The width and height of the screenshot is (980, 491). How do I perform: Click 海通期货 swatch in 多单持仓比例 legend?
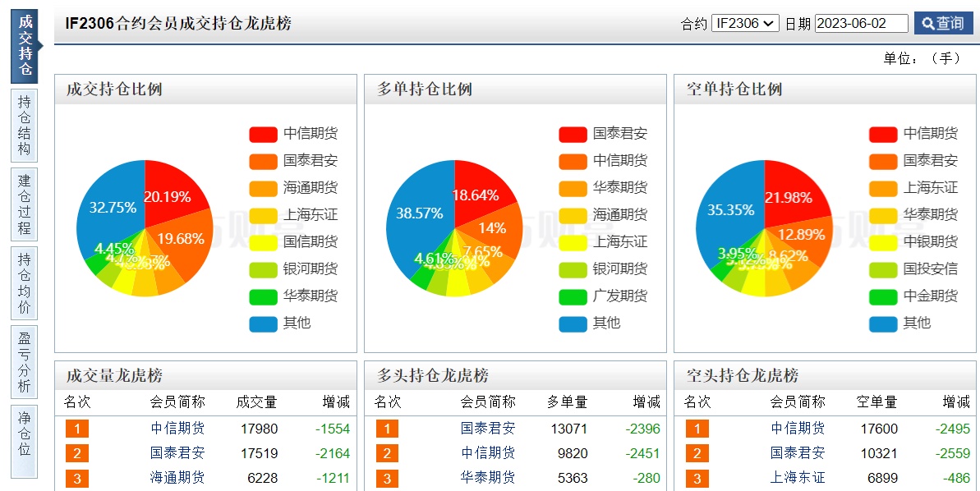point(573,215)
